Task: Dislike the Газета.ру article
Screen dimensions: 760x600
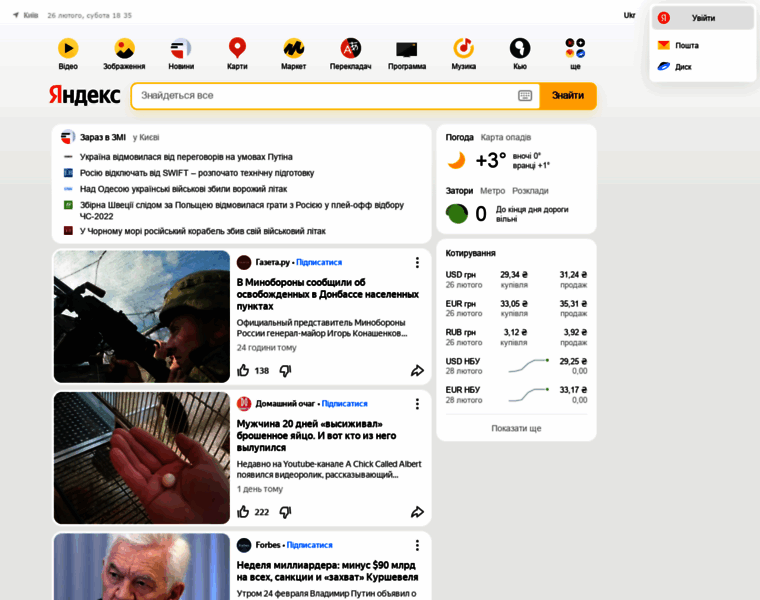Action: click(285, 371)
